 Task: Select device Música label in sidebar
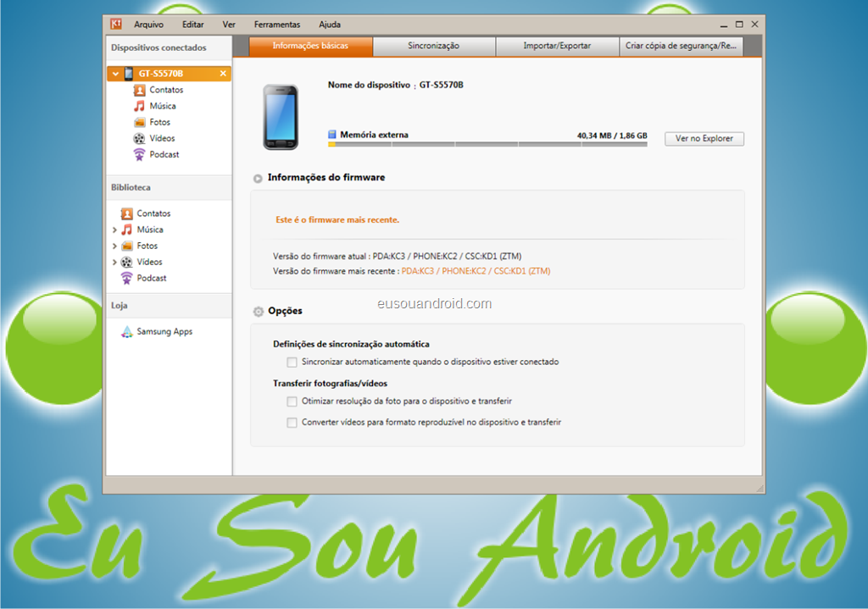163,106
